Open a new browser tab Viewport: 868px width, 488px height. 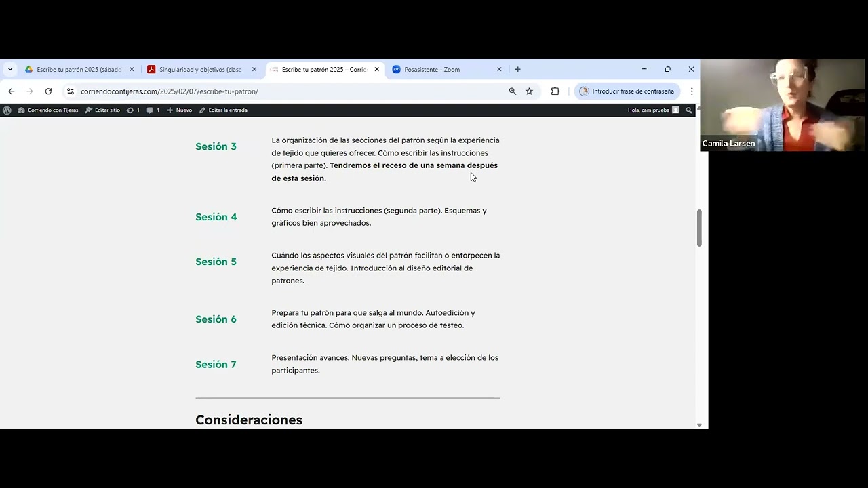tap(517, 69)
